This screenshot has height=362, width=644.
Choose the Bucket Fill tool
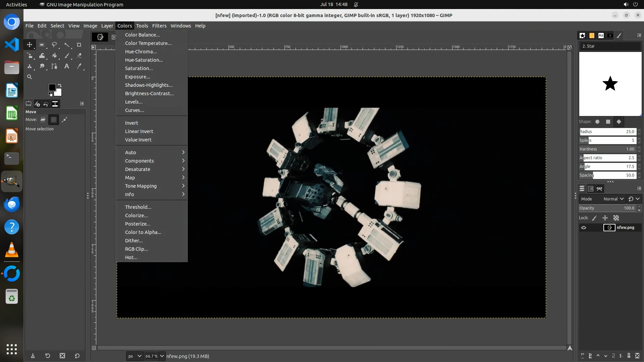[x=54, y=56]
